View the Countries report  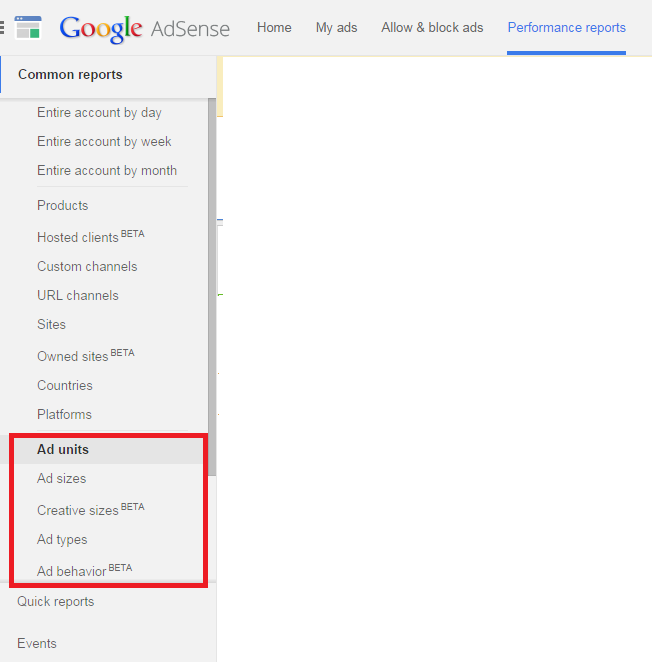65,385
